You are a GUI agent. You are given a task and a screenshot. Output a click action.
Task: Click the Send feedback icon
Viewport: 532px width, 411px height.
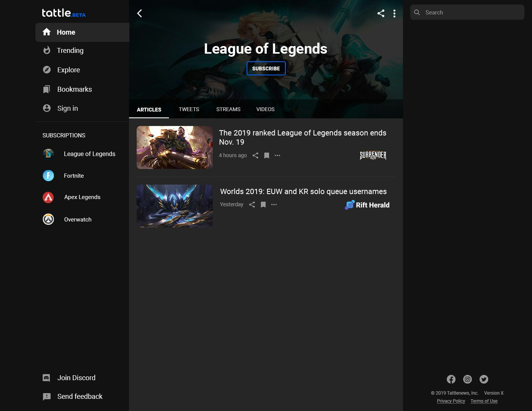[x=47, y=397]
